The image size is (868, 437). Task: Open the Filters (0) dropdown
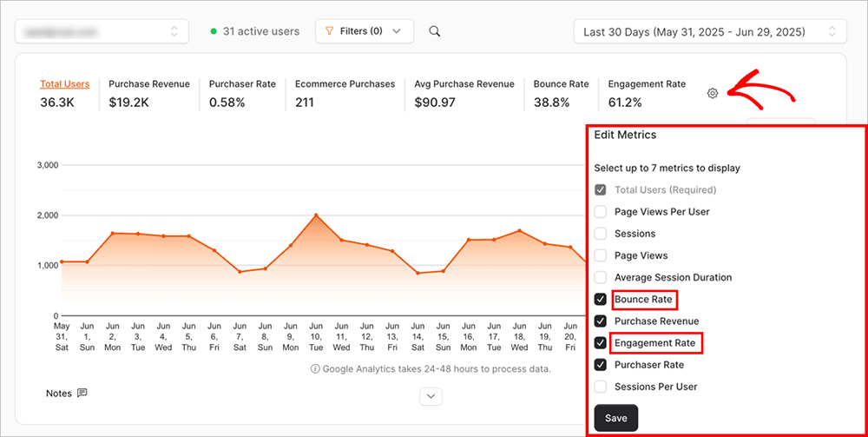pos(365,31)
